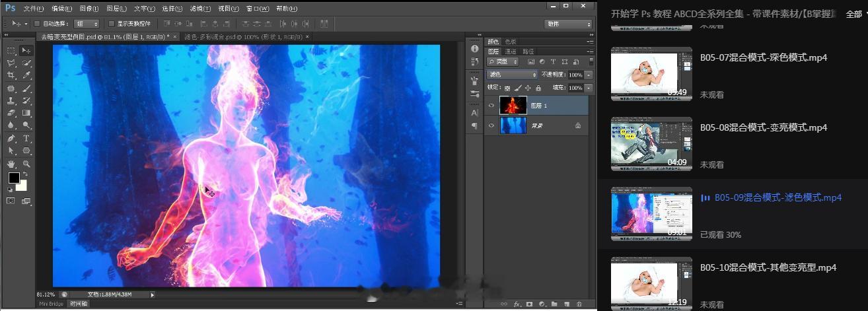Image resolution: width=868 pixels, height=311 pixels.
Task: Open the 滤色 blend mode dropdown
Action: point(513,75)
